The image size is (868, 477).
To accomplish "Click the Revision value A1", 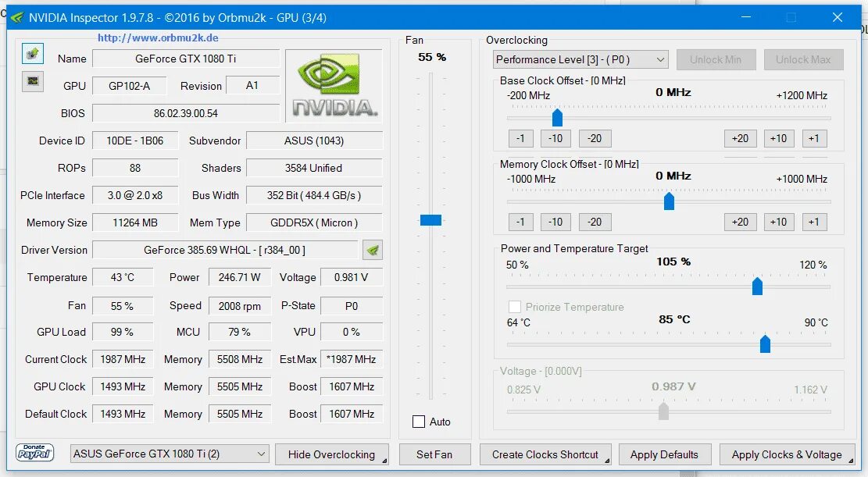I will [252, 86].
